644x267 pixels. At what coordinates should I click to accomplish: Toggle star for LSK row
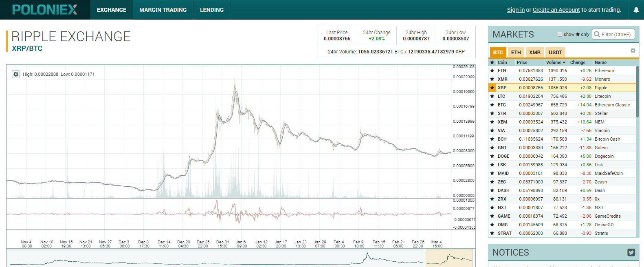(x=492, y=165)
